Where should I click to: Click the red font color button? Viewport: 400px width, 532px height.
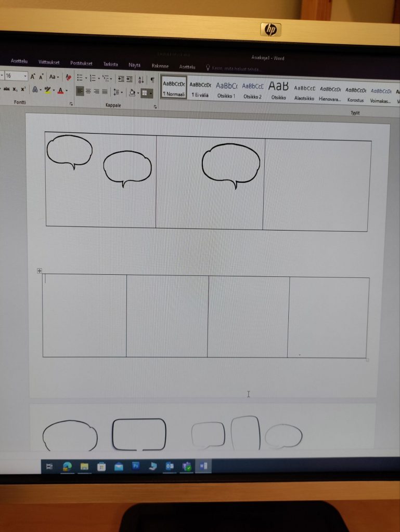[60, 91]
